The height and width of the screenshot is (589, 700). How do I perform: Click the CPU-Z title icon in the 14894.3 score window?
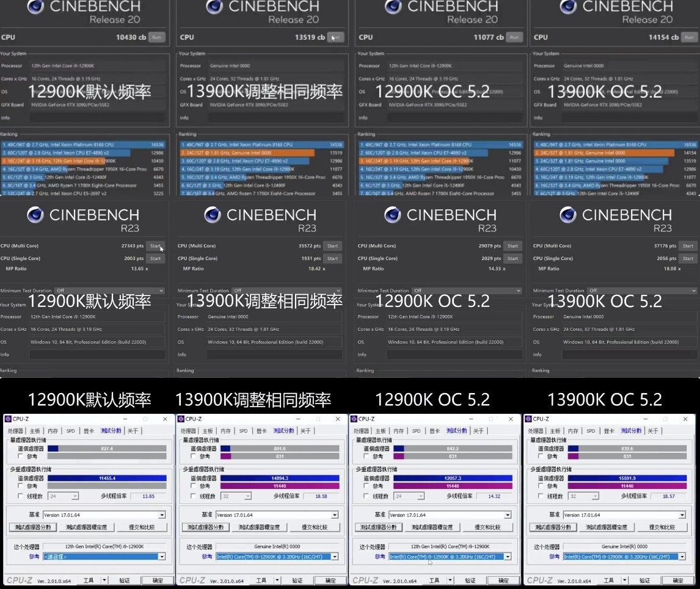tap(180, 419)
